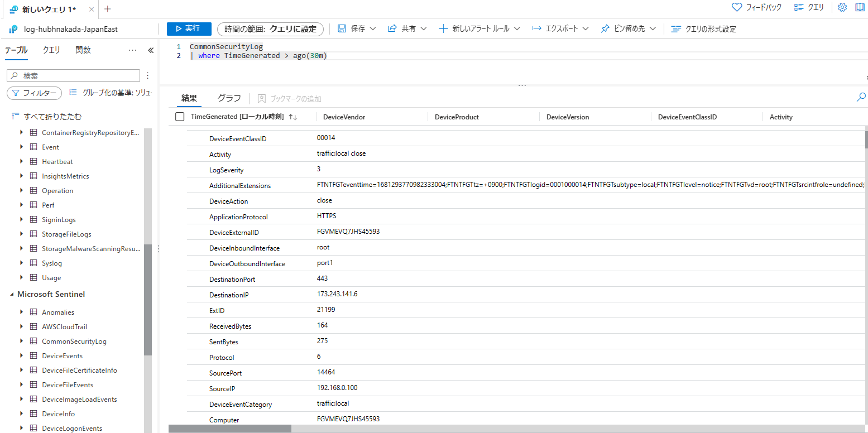Screen dimensions: 868x433
Task: Expand the Heartbeat table entry
Action: pyautogui.click(x=21, y=161)
